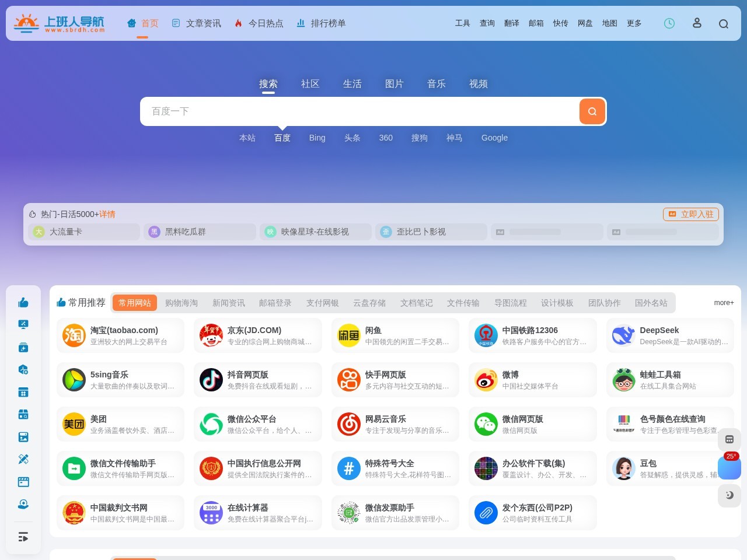Open the 中国铁路12306 icon

pyautogui.click(x=486, y=335)
